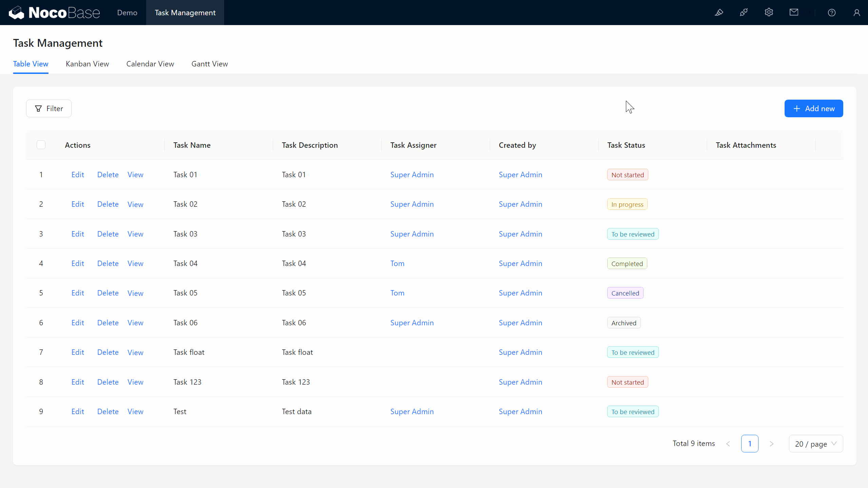Open the user profile icon

pos(857,13)
